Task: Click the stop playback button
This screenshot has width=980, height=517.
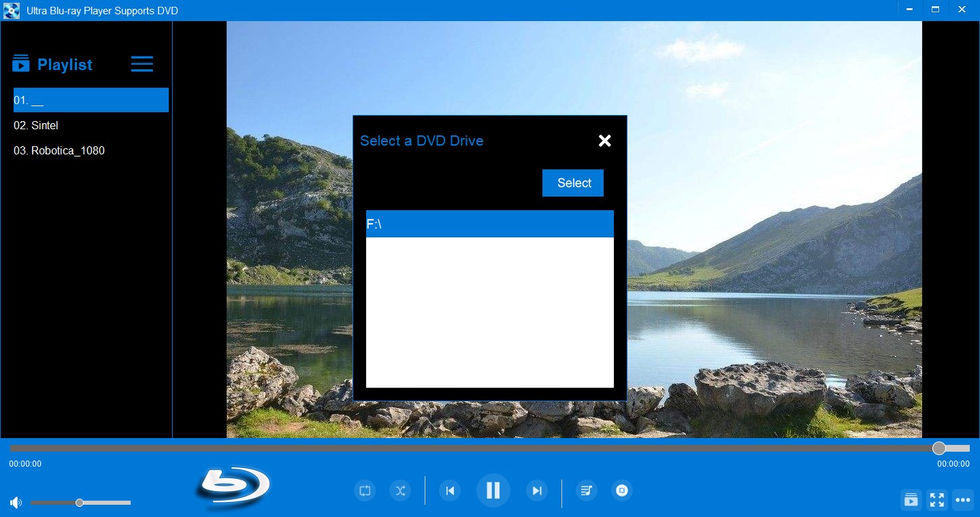Action: (x=622, y=490)
